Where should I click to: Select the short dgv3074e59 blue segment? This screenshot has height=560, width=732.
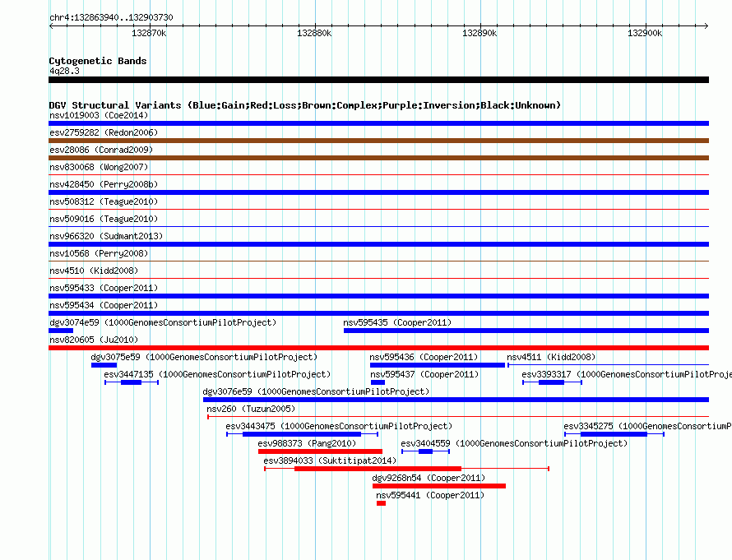pyautogui.click(x=61, y=331)
